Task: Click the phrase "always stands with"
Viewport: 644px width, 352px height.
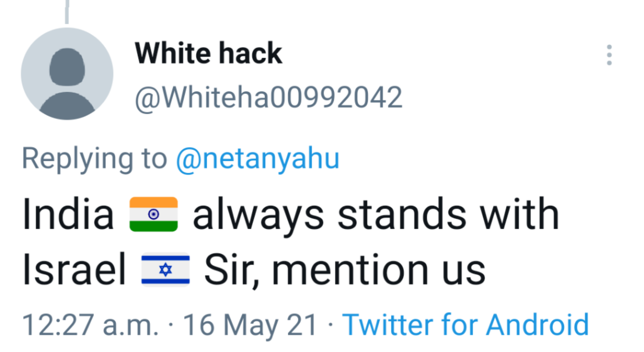Action: click(376, 214)
